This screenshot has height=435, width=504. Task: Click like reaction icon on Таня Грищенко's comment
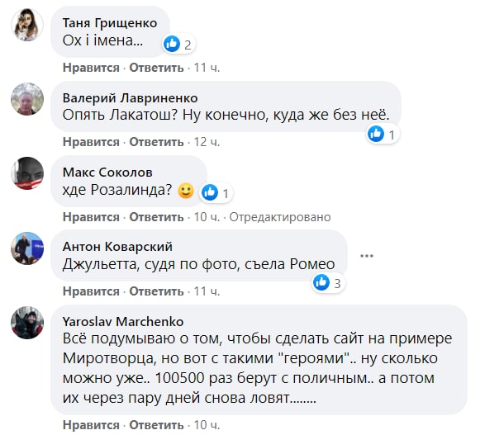tap(173, 43)
